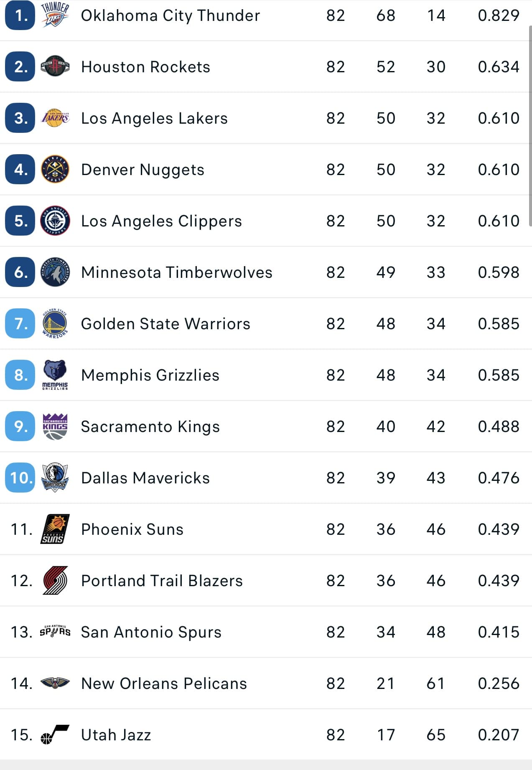
Task: Select the San Antonio Spurs team name
Action: tap(151, 632)
